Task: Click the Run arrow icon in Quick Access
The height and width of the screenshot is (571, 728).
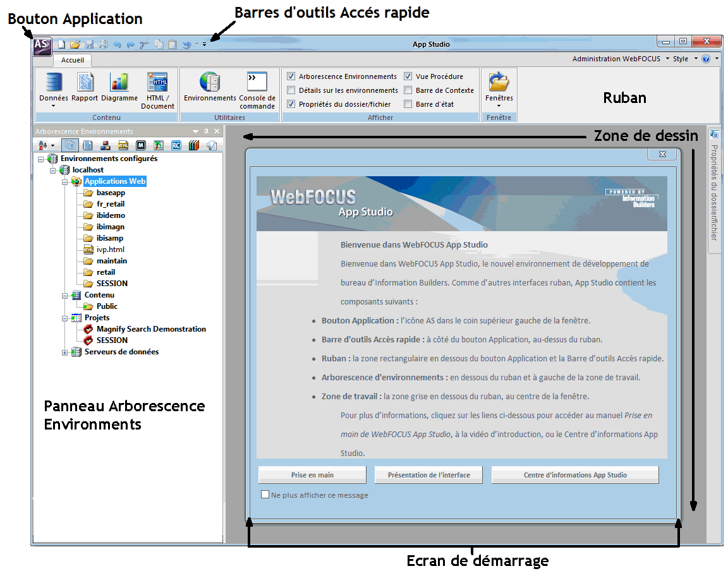Action: click(186, 45)
